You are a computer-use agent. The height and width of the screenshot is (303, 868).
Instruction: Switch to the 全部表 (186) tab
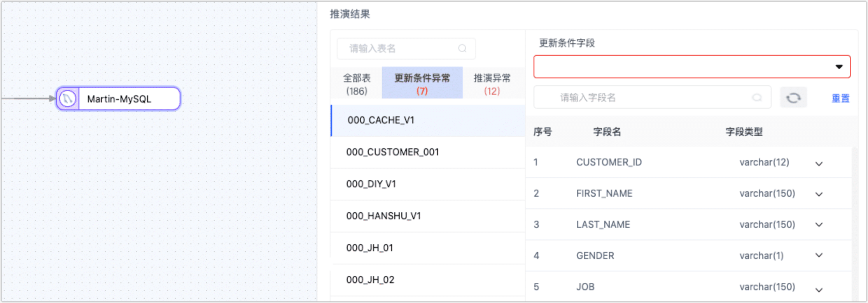pyautogui.click(x=357, y=84)
